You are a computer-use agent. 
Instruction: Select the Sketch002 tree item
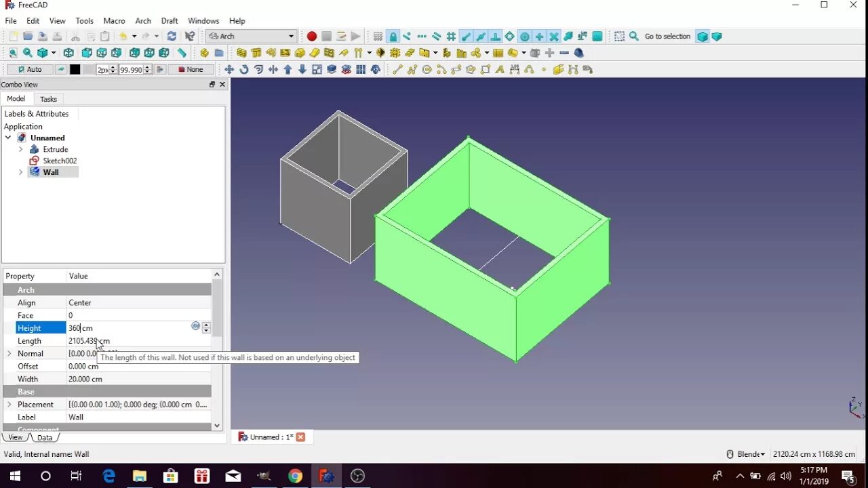pos(60,161)
